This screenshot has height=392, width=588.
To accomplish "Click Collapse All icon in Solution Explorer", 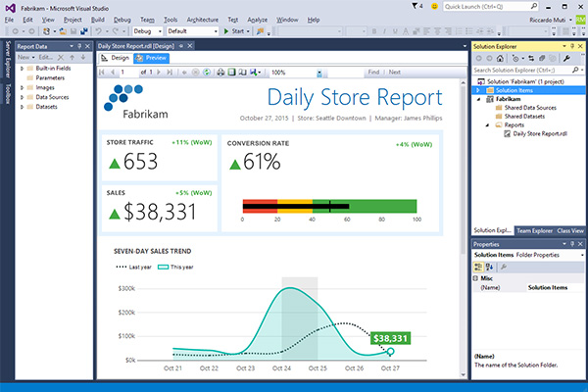I will 542,58.
